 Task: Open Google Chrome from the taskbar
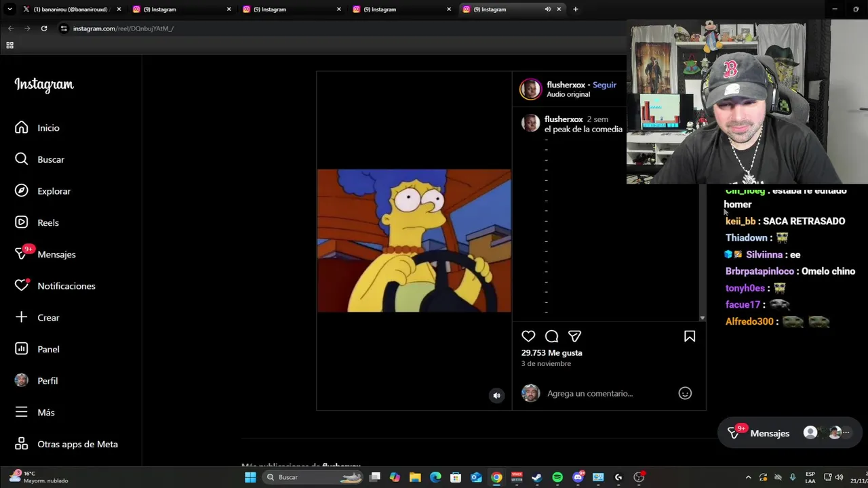click(x=496, y=477)
